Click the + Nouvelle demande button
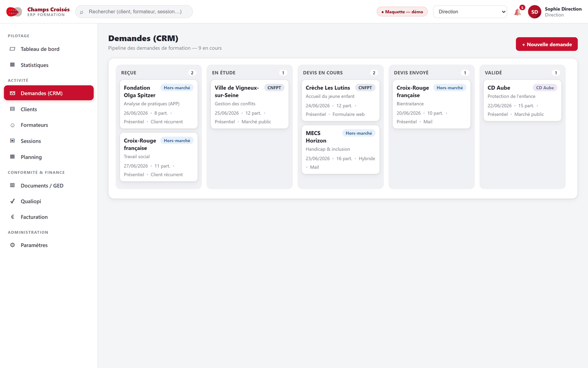The width and height of the screenshot is (588, 368). [547, 44]
